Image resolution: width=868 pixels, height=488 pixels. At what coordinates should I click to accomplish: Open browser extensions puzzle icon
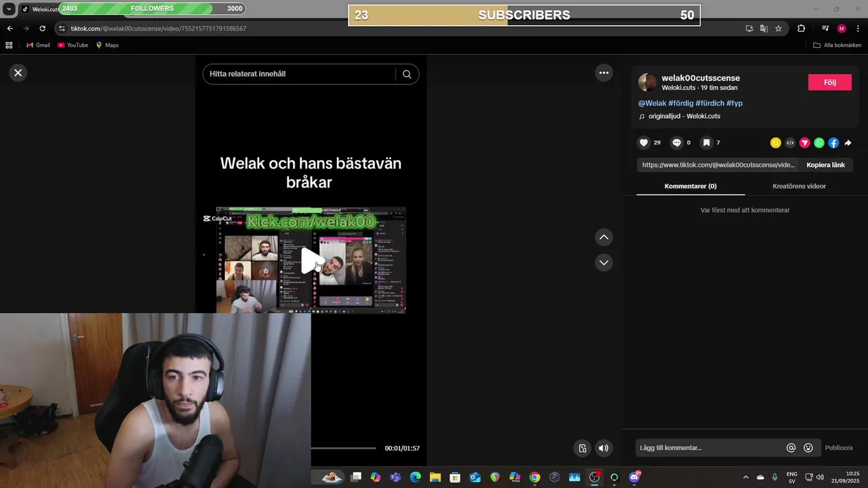[801, 28]
